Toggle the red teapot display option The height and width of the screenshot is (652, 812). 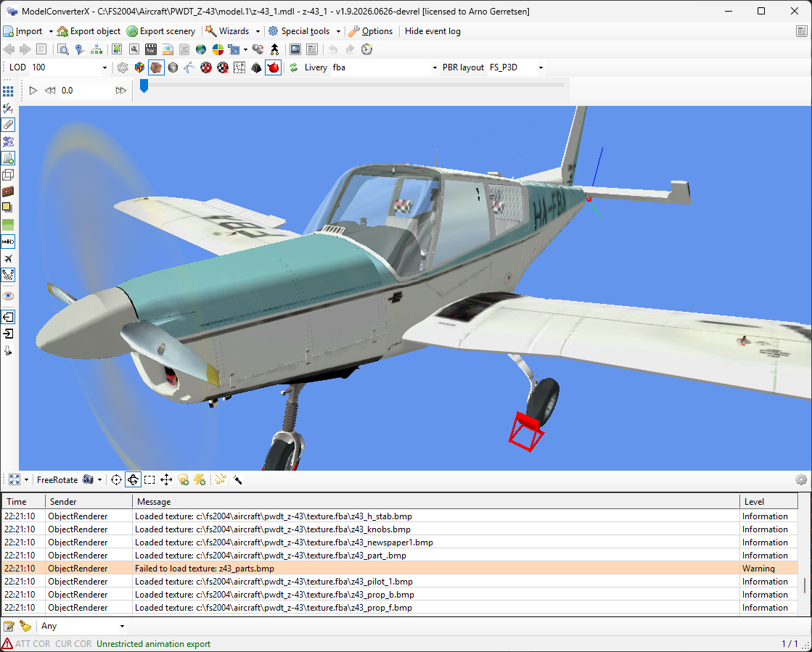274,67
